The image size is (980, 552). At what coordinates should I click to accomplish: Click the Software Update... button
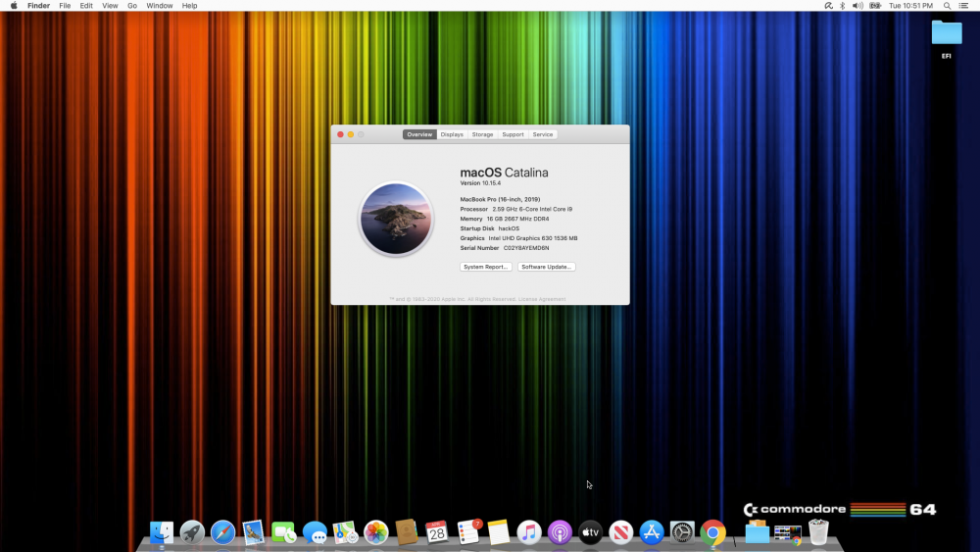pyautogui.click(x=546, y=267)
